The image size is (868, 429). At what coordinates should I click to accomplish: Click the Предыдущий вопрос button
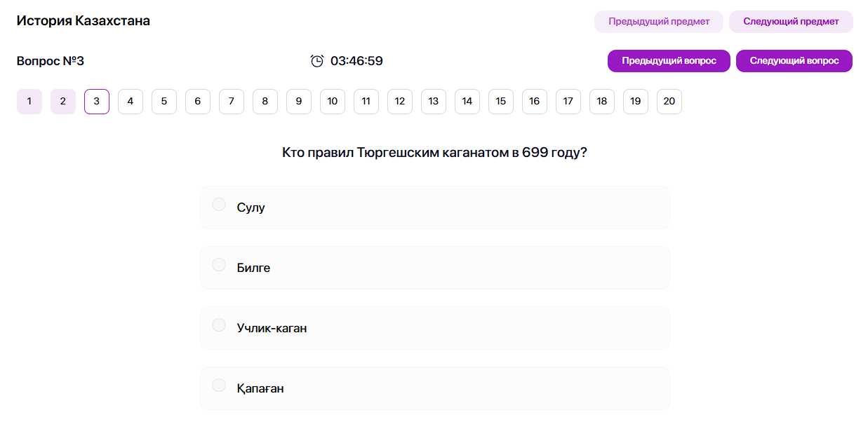(x=669, y=61)
